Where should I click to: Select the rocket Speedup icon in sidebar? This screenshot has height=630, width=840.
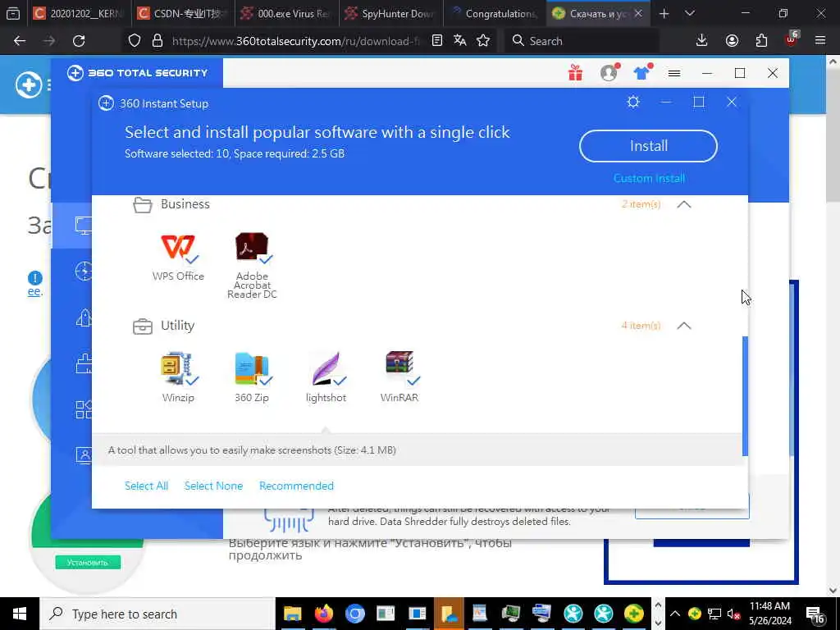pyautogui.click(x=83, y=317)
